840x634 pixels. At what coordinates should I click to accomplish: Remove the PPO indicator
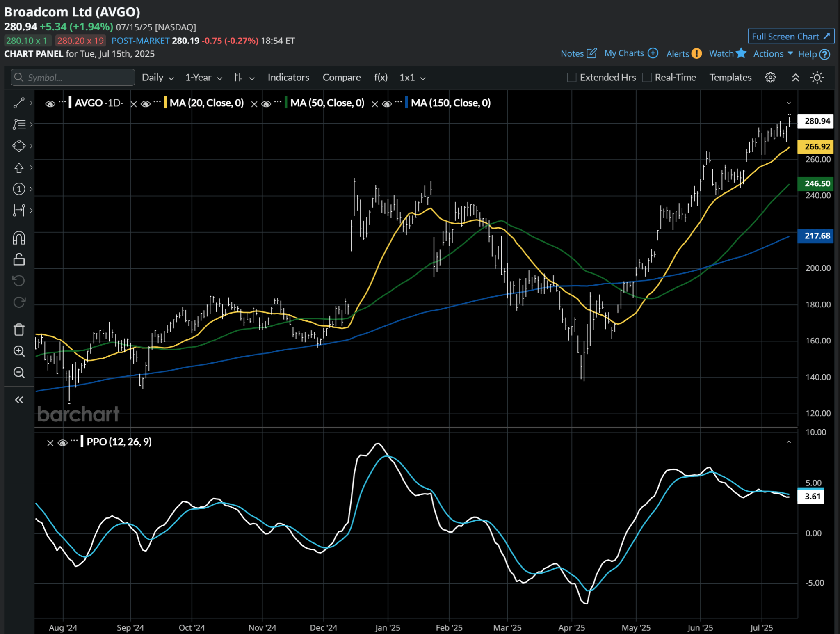pyautogui.click(x=50, y=443)
